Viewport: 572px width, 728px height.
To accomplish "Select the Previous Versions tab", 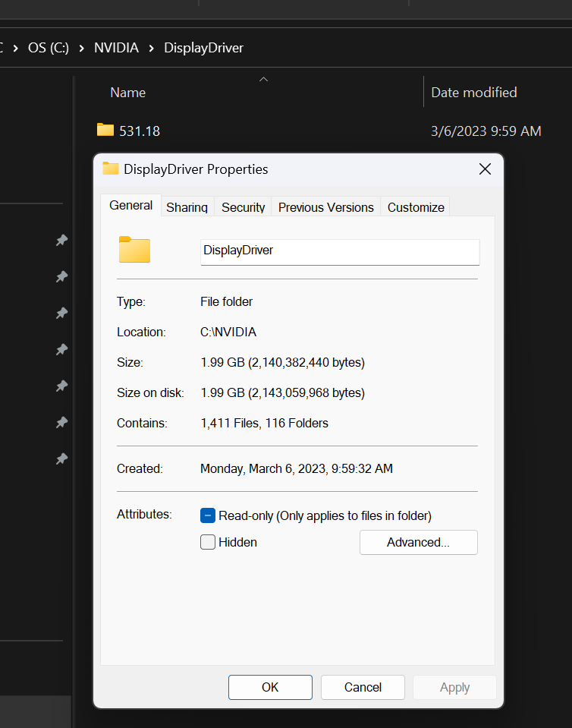I will pos(325,207).
